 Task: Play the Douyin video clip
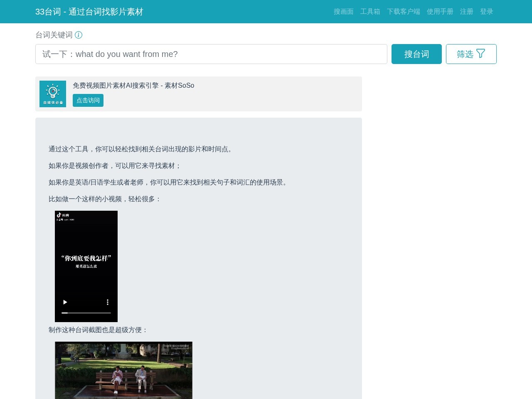65,302
